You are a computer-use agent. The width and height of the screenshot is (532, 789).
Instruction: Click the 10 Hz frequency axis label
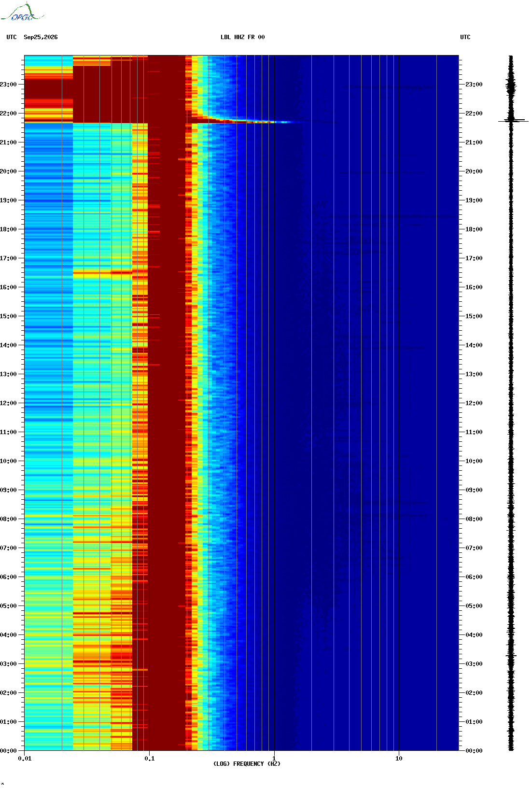[399, 759]
